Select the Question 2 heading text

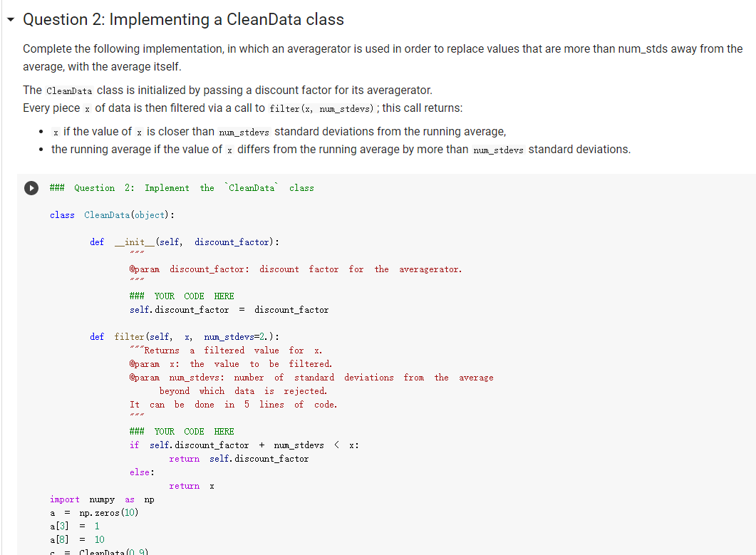[182, 19]
